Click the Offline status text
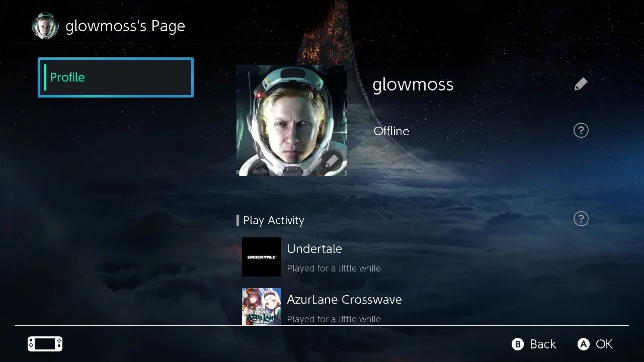This screenshot has width=644, height=362. click(391, 131)
